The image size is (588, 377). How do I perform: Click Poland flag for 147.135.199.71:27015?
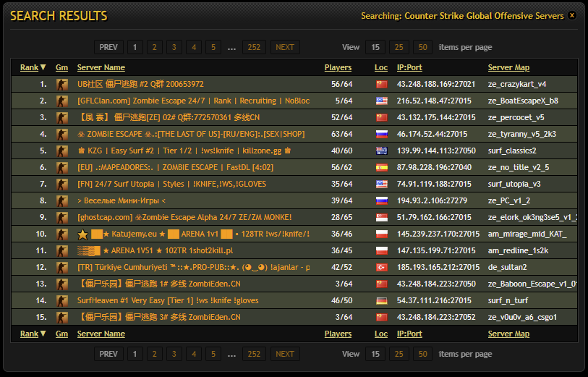[x=381, y=250]
